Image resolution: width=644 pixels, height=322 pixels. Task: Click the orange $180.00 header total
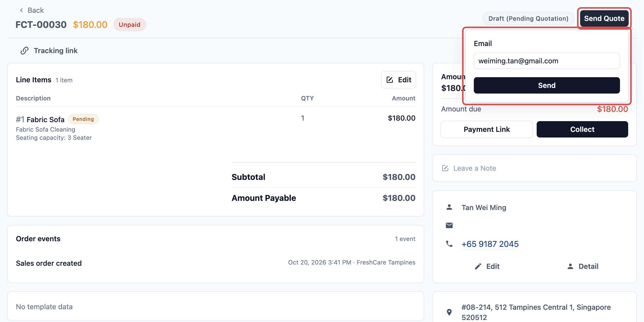[x=90, y=25]
